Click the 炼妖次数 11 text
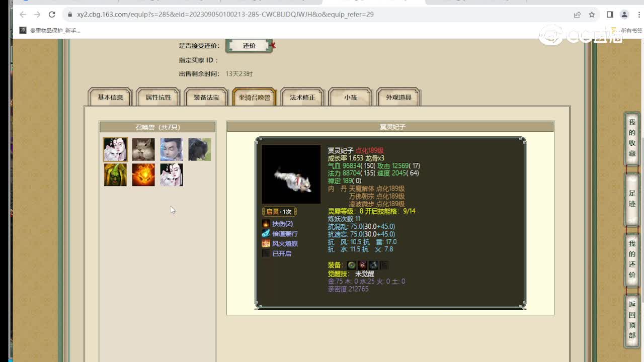 (344, 219)
